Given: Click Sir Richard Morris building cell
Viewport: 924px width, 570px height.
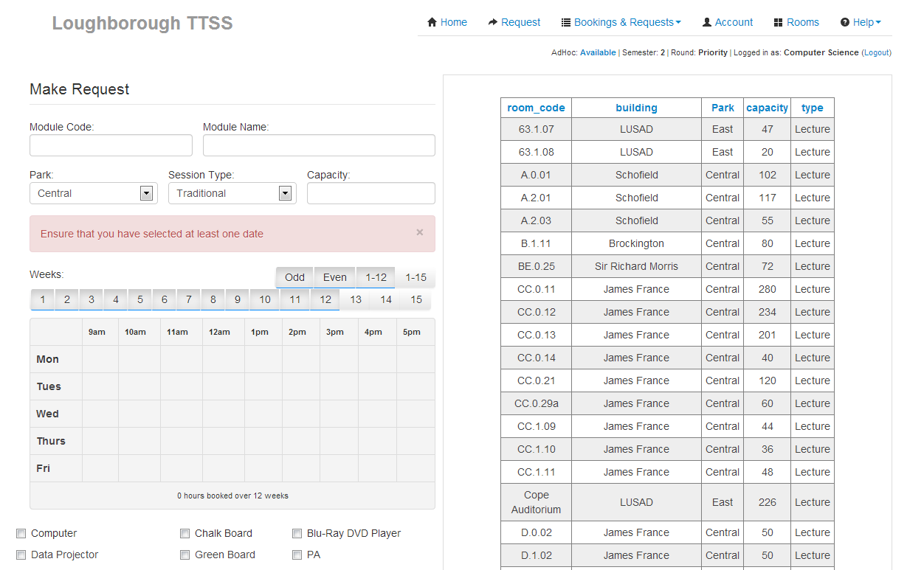Looking at the screenshot, I should coord(636,266).
